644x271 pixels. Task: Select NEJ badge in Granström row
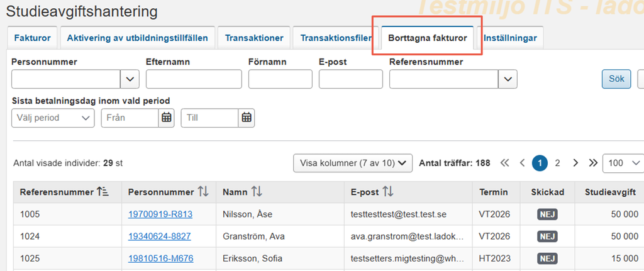[x=548, y=236]
